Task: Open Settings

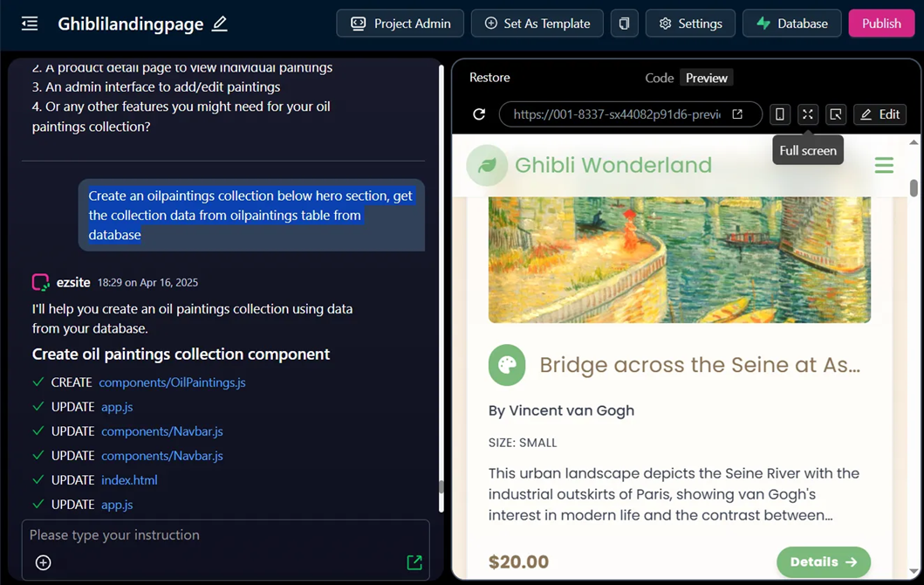Action: pos(690,24)
